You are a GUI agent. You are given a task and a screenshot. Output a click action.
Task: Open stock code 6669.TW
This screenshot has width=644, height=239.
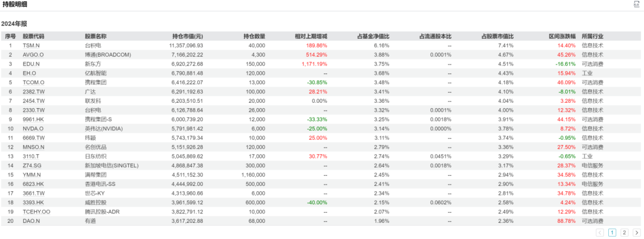(33, 138)
